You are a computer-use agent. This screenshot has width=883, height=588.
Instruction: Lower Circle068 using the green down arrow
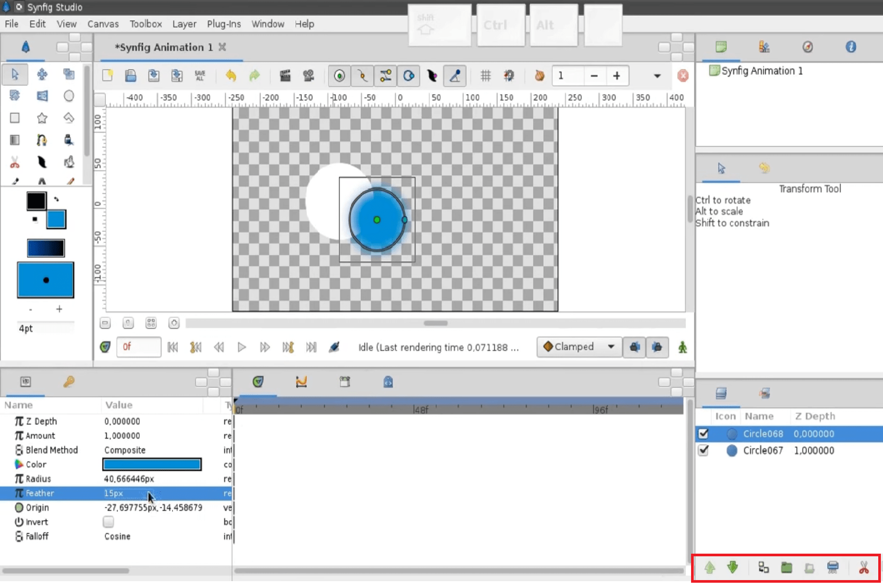click(733, 567)
